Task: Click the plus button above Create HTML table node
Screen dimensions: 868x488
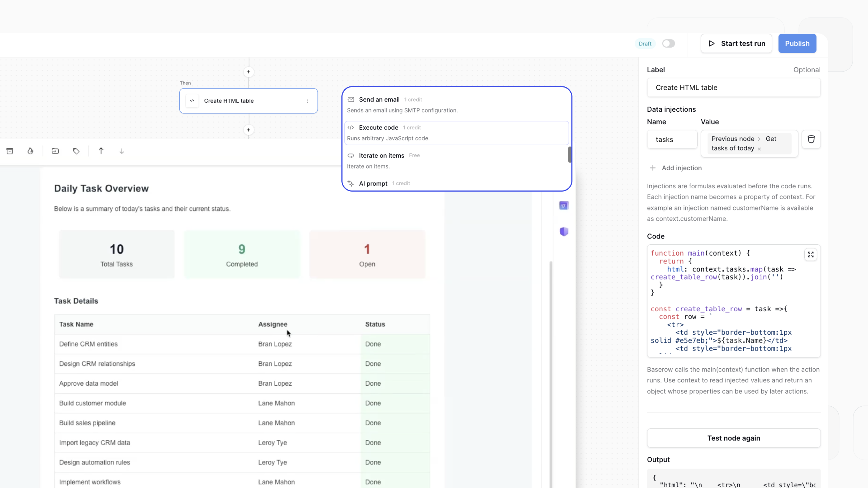Action: (x=248, y=72)
